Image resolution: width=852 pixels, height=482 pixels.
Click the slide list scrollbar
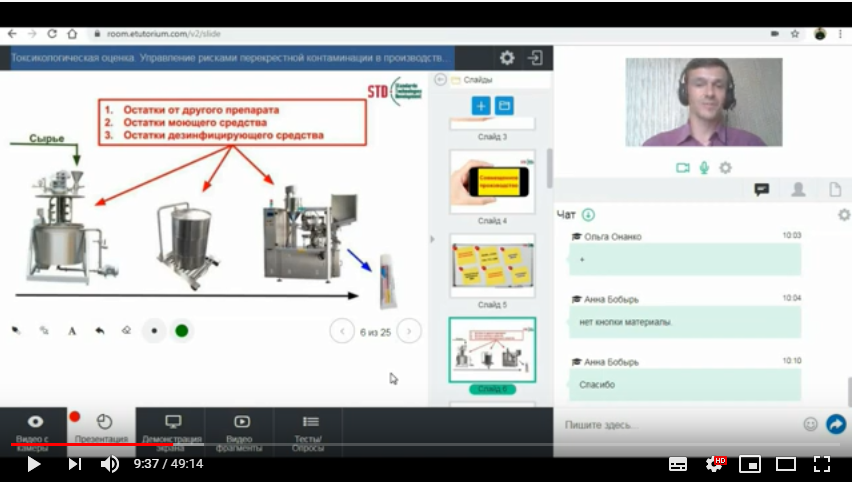point(549,168)
